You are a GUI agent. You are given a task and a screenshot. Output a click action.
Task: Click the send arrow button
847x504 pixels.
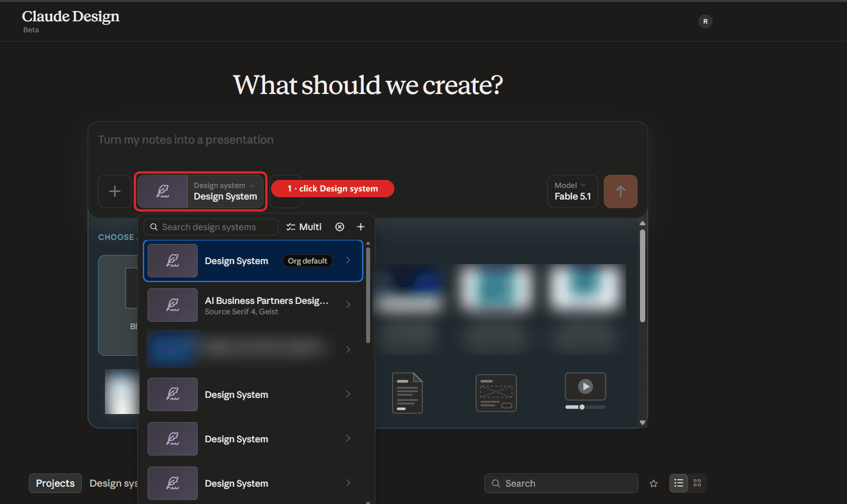pyautogui.click(x=620, y=191)
